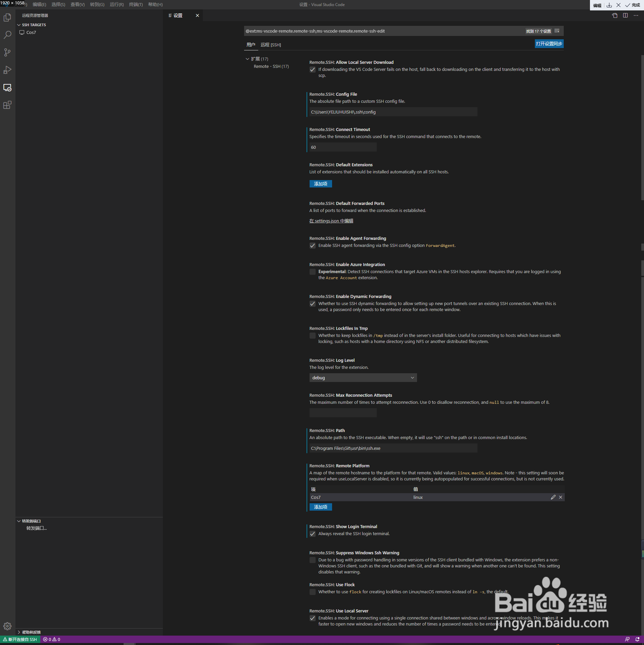Image resolution: width=644 pixels, height=645 pixels.
Task: Click the 打开设置同步 button
Action: [x=549, y=44]
